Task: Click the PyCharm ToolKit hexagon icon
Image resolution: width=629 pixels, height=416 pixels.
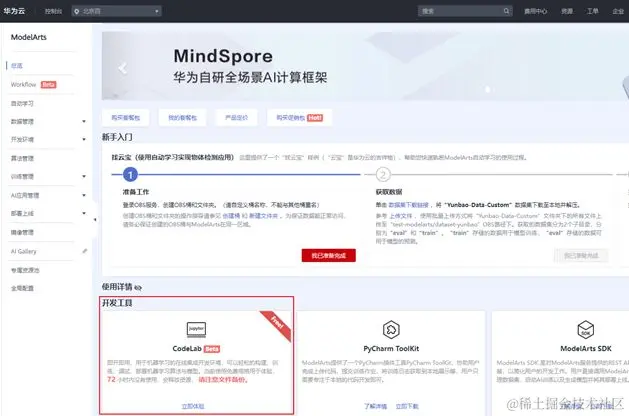Action: (391, 329)
